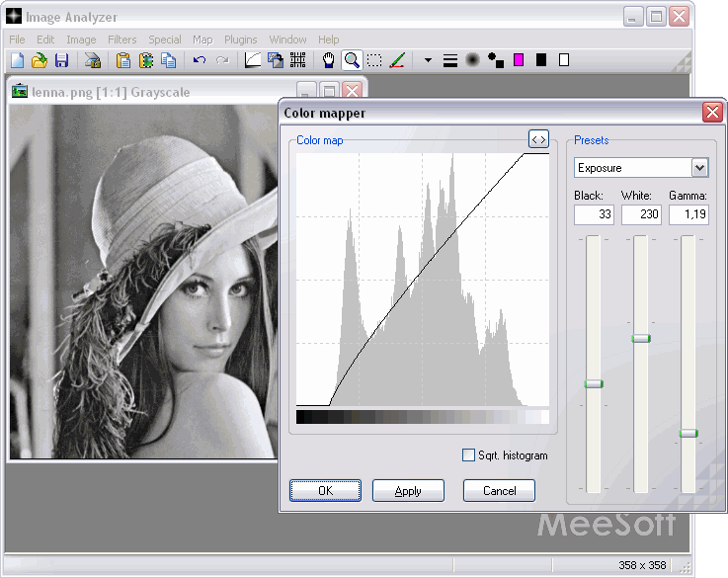Pick the black color swatch in toolbar
Image resolution: width=728 pixels, height=578 pixels.
541,60
